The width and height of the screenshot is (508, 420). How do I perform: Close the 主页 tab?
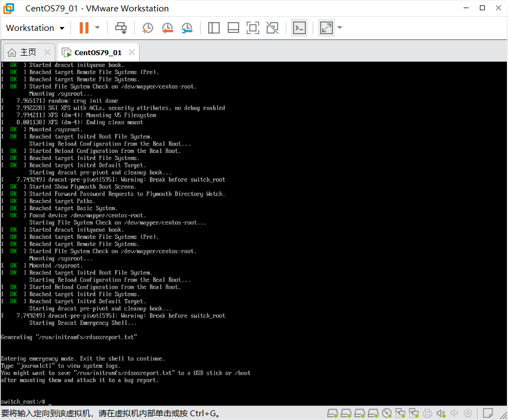coord(47,52)
